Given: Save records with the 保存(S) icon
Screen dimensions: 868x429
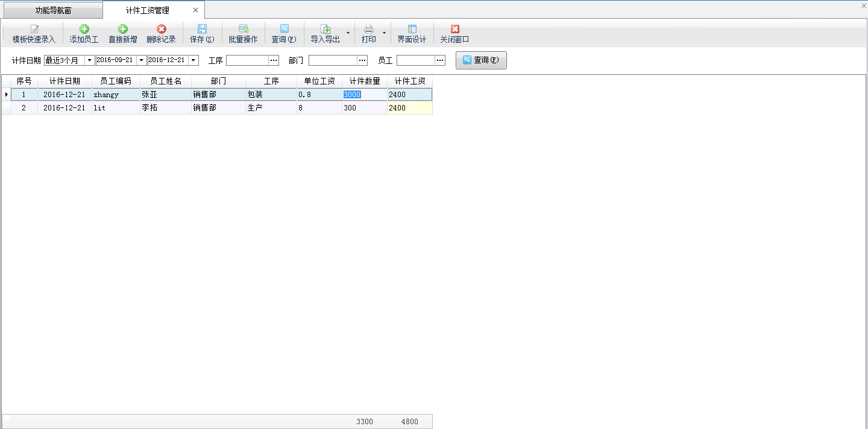Looking at the screenshot, I should (x=202, y=30).
